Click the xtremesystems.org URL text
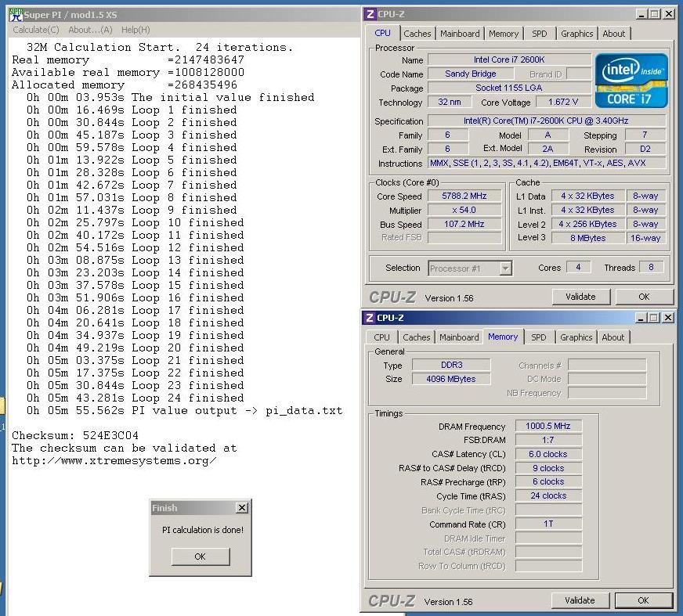The width and height of the screenshot is (683, 616). coord(114,460)
